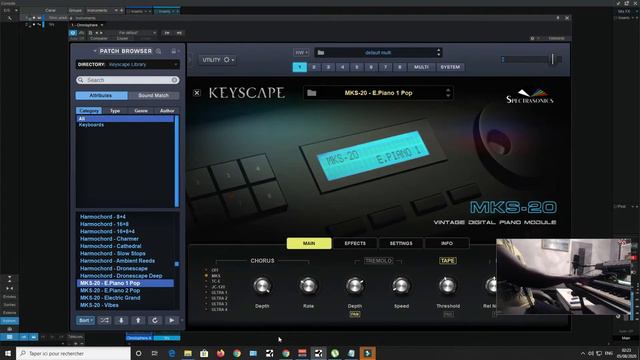Open the MULTI page button
The height and width of the screenshot is (360, 640).
point(421,67)
